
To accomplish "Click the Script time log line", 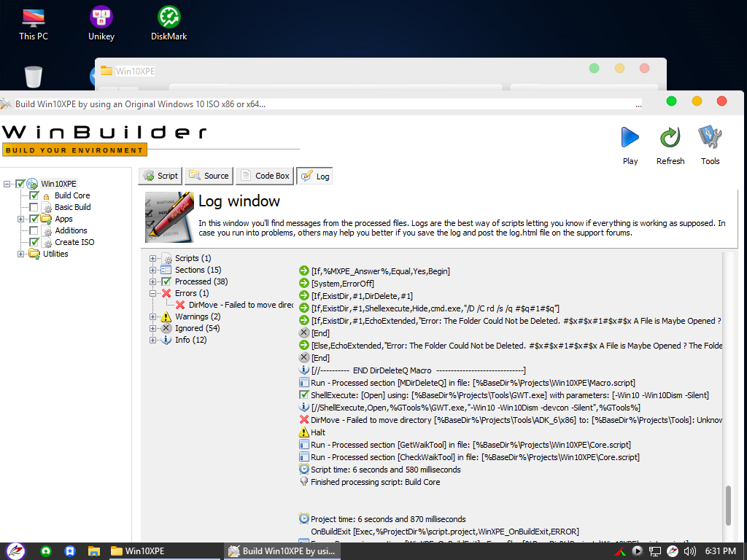I will [385, 470].
